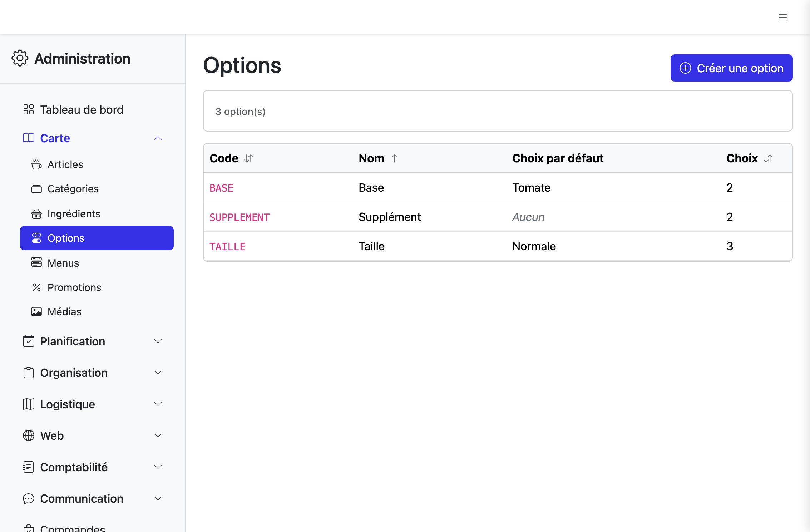Screen dimensions: 810x532
Task: Open the SUPPLEMENT option code link
Action: pos(239,217)
